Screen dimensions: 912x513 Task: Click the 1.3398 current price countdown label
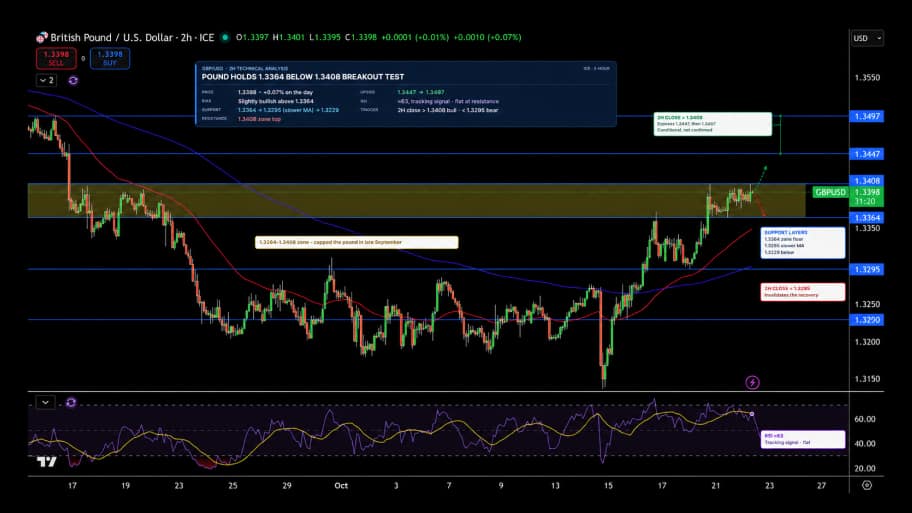click(x=867, y=197)
